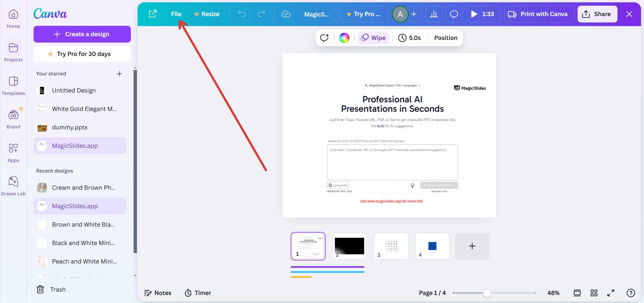Open the Apps section

(13, 153)
